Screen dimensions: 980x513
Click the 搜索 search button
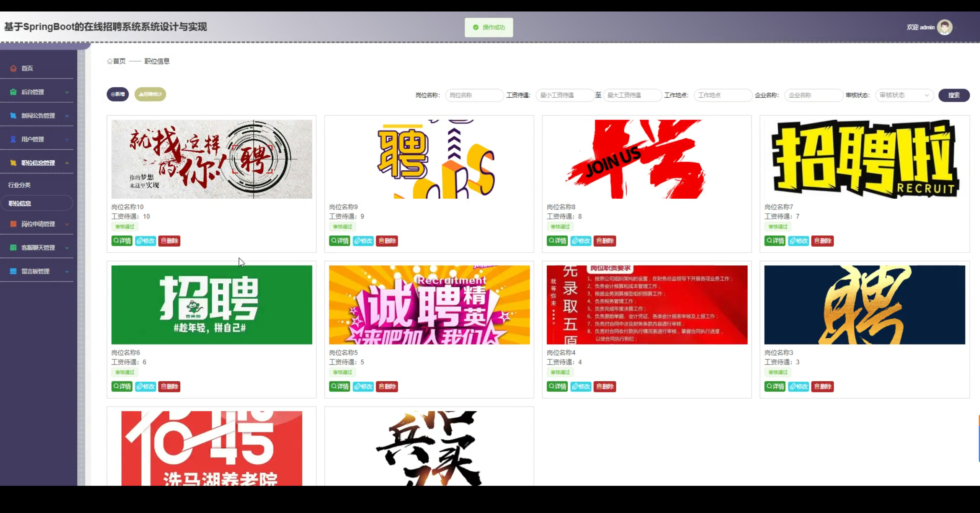pyautogui.click(x=954, y=95)
